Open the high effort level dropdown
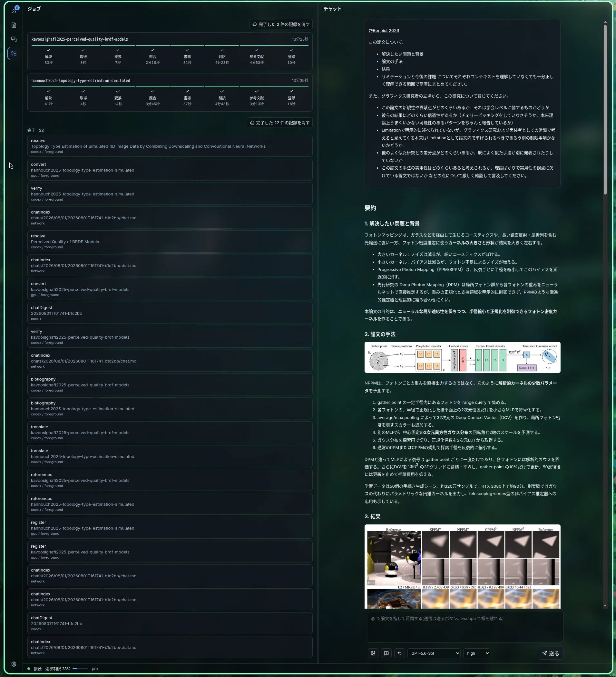This screenshot has height=677, width=616. [476, 653]
